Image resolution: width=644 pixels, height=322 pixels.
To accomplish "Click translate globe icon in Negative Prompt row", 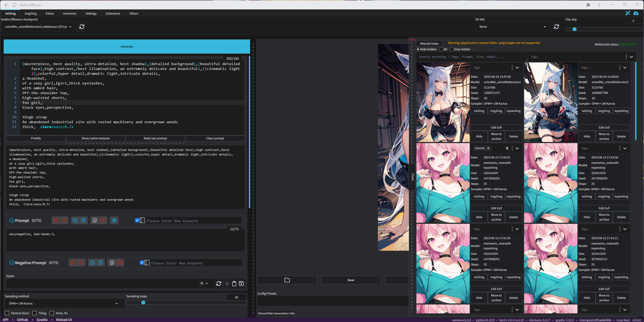I will [x=73, y=263].
